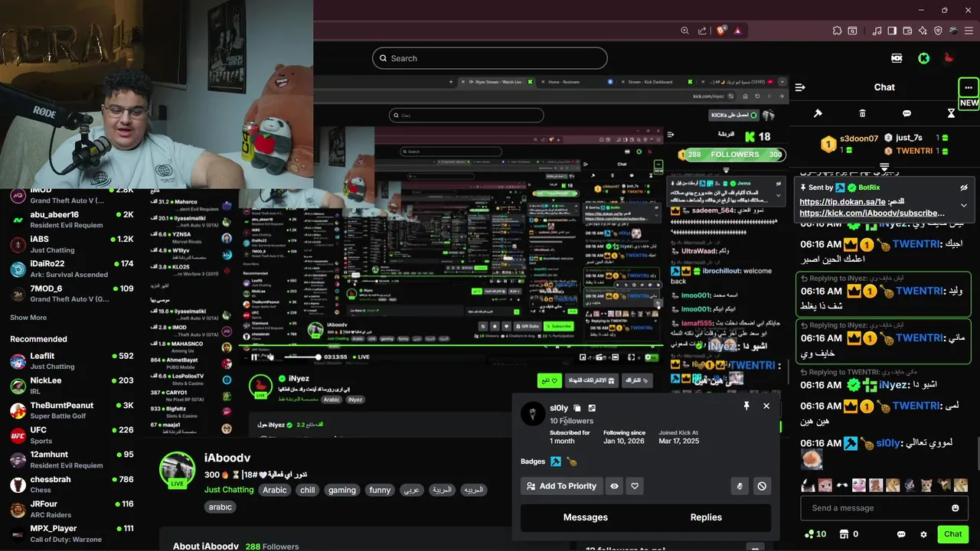Expand the pinned BotRix message chevron

pos(964,205)
